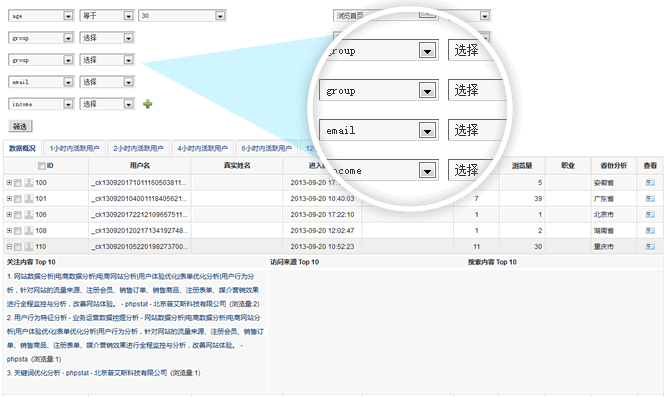Click the user avatar icon in row 108
666x397 pixels.
29,231
